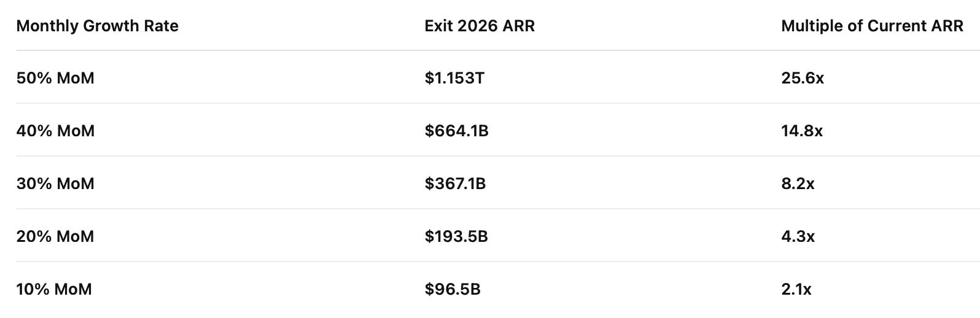Viewport: 980px width, 318px height.
Task: Click the $96.5B ARR value
Action: tap(453, 289)
